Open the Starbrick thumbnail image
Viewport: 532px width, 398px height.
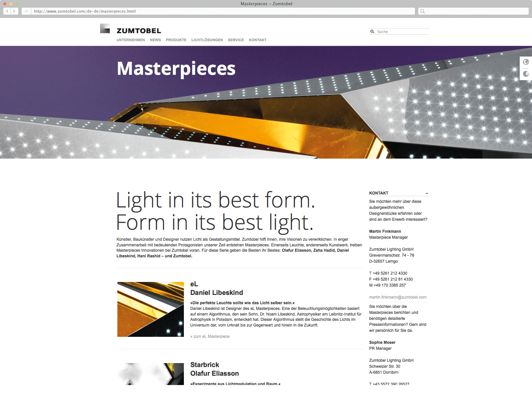pos(151,374)
